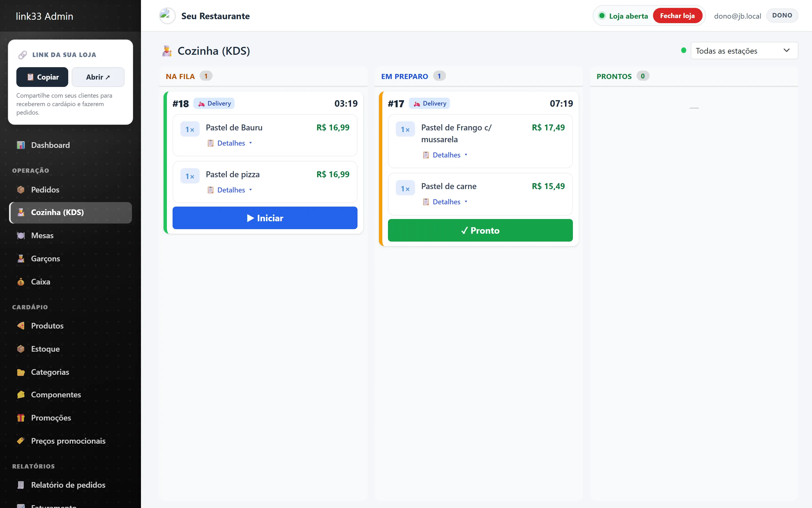Click the scooter icon on order #18

coord(201,104)
